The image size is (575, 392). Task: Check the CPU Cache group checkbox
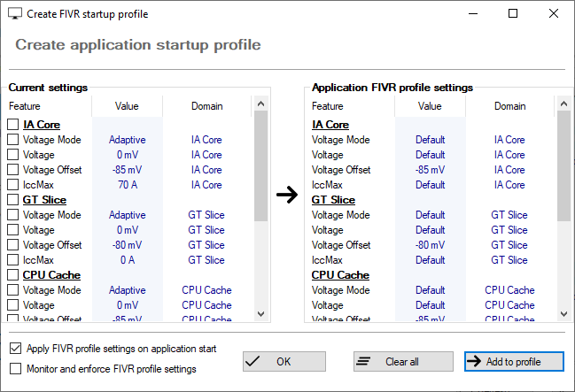(12, 275)
